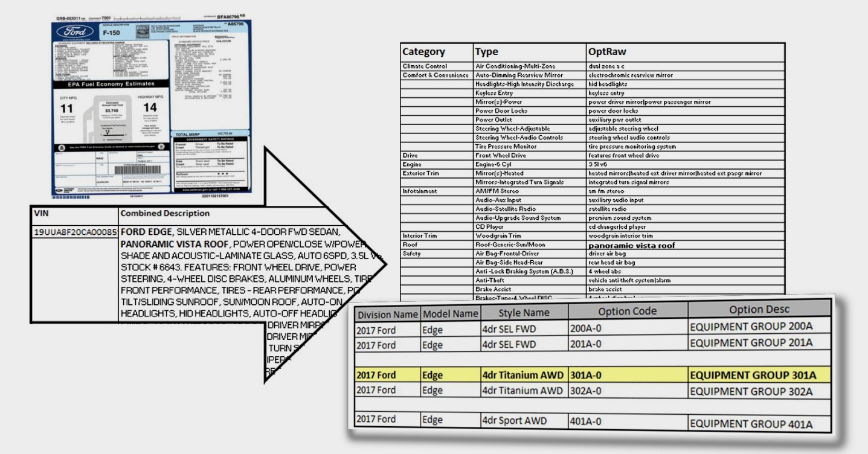Select the Air Bag-Frontal-Driver type cell

529,254
